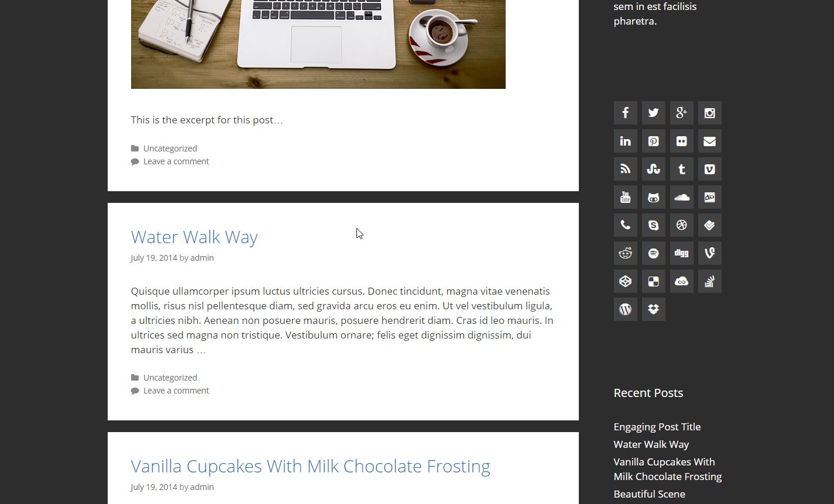Click the YouTube icon
The width and height of the screenshot is (834, 504).
coord(625,197)
